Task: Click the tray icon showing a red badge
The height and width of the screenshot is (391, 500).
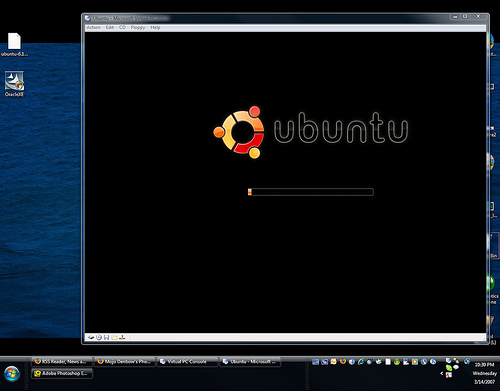Action: (x=449, y=375)
